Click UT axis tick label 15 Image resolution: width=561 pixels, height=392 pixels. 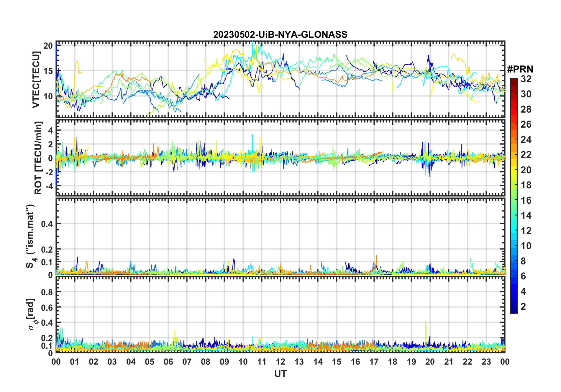(337, 362)
